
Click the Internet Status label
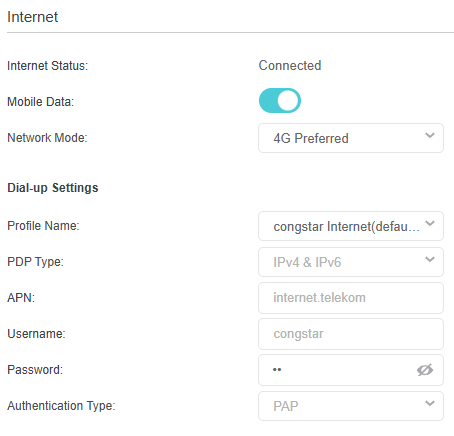pos(47,66)
